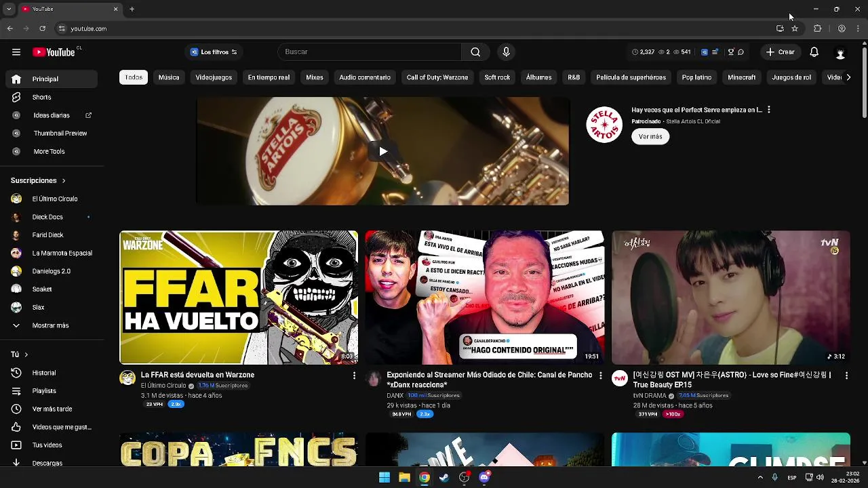
Task: Open the Windows Start menu
Action: tap(384, 477)
